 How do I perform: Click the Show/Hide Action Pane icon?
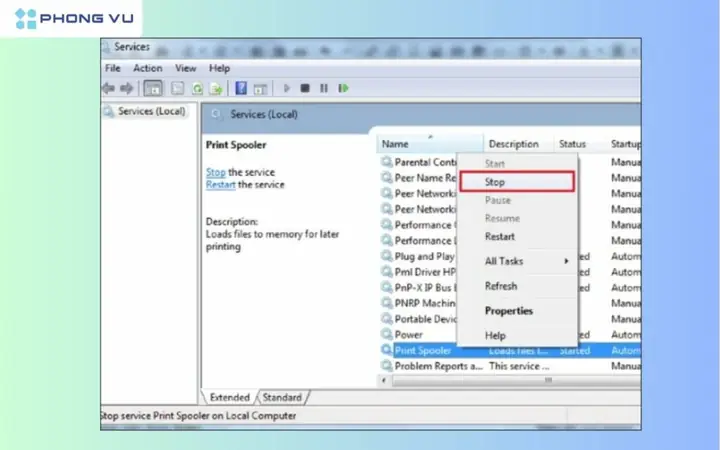pyautogui.click(x=260, y=89)
